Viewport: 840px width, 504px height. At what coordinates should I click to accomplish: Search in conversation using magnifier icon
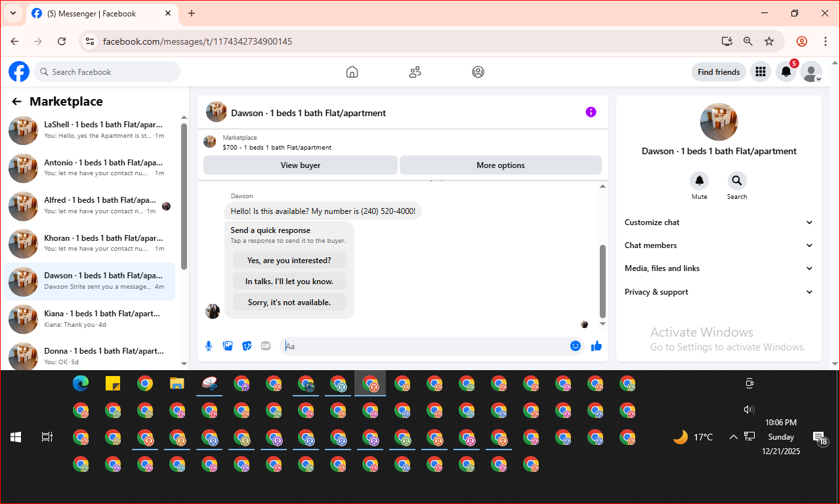[737, 180]
